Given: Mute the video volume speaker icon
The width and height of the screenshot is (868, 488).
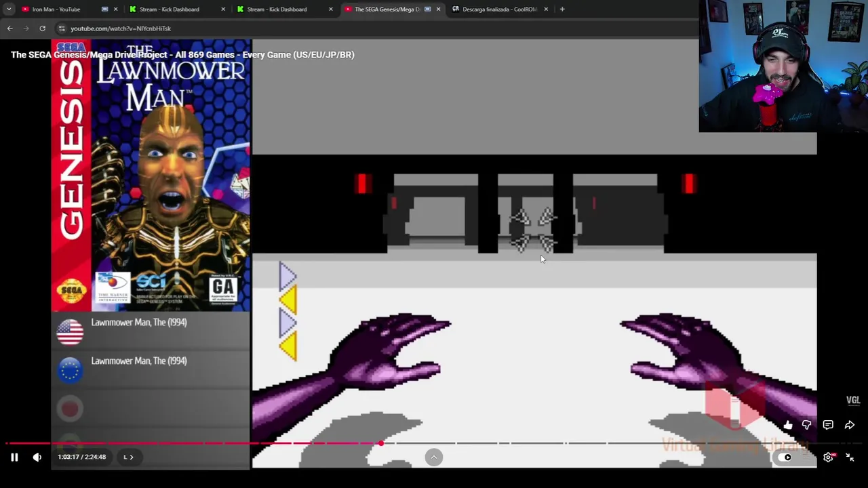Looking at the screenshot, I should 37,457.
